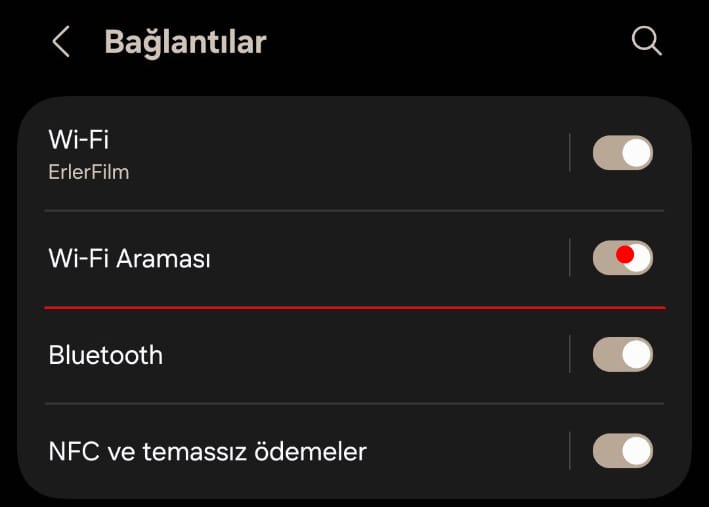
Task: Click the red line under Wi-Fi Araması
Action: (x=355, y=307)
